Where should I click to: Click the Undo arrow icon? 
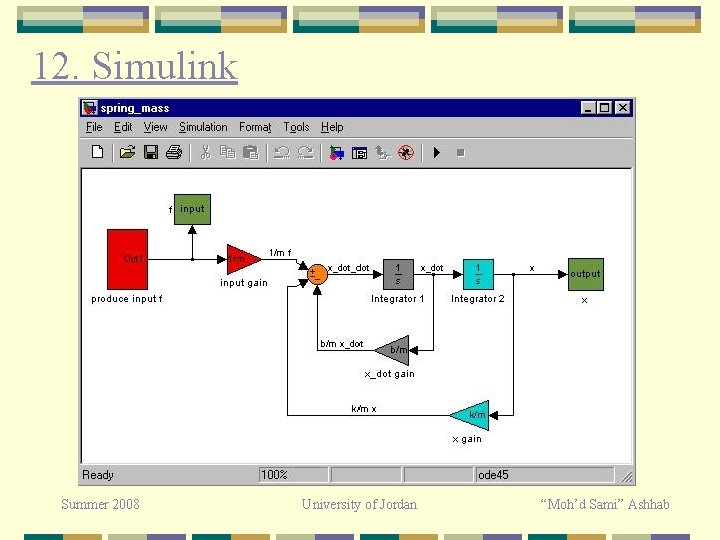(x=281, y=152)
